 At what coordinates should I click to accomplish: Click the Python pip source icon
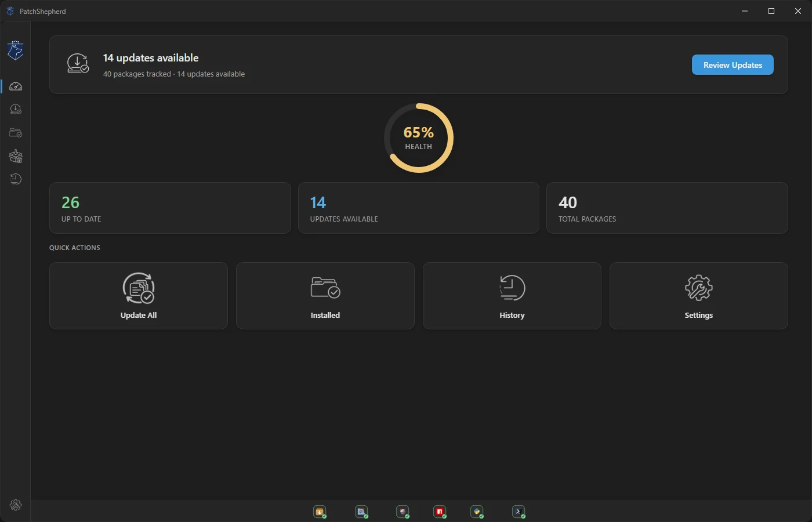coord(477,512)
